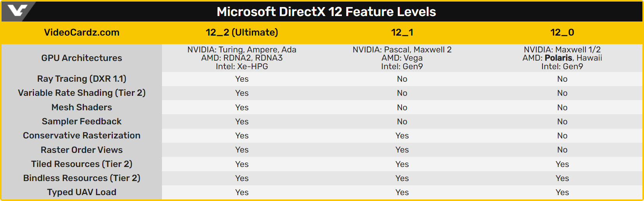The width and height of the screenshot is (644, 201).
Task: Select the Raster Order Views row label
Action: coord(82,150)
